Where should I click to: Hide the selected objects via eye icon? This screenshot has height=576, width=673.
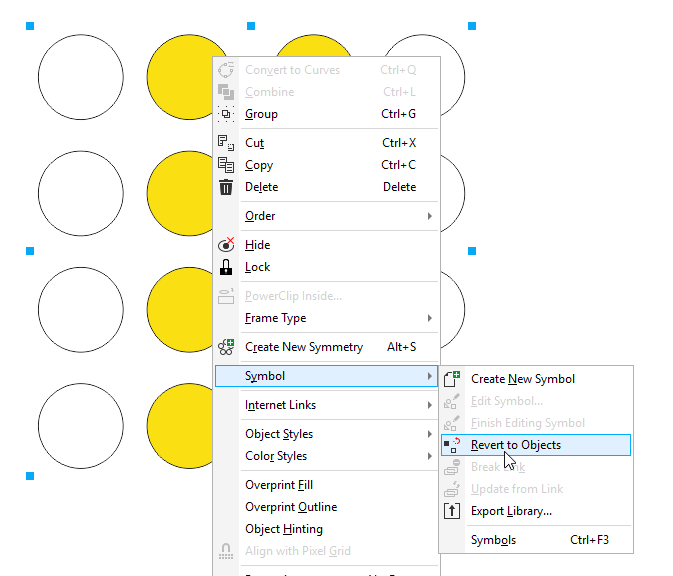click(226, 245)
